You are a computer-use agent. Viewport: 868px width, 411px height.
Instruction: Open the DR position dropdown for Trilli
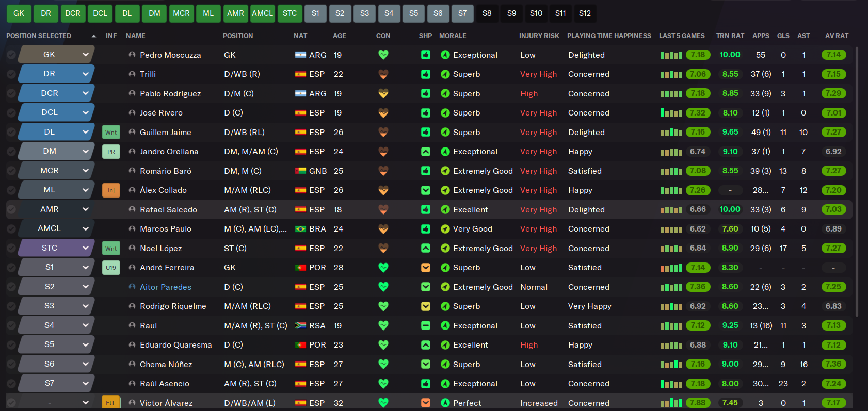click(x=85, y=74)
